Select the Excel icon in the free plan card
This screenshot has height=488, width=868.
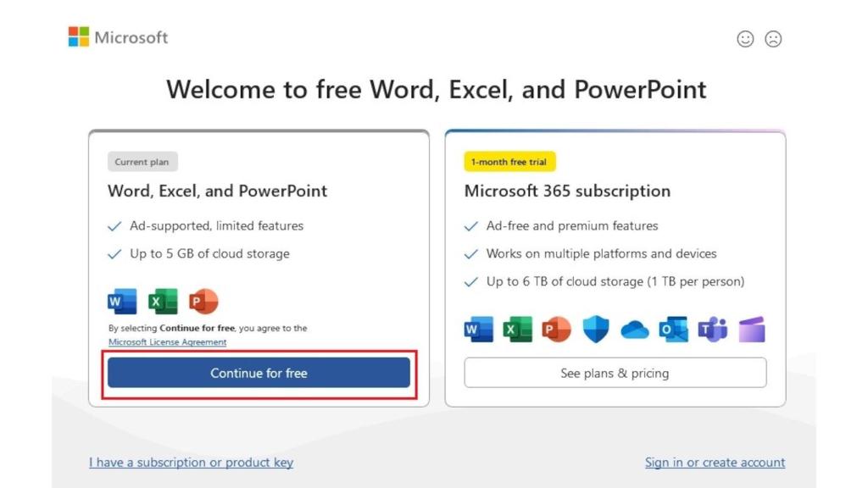point(161,302)
